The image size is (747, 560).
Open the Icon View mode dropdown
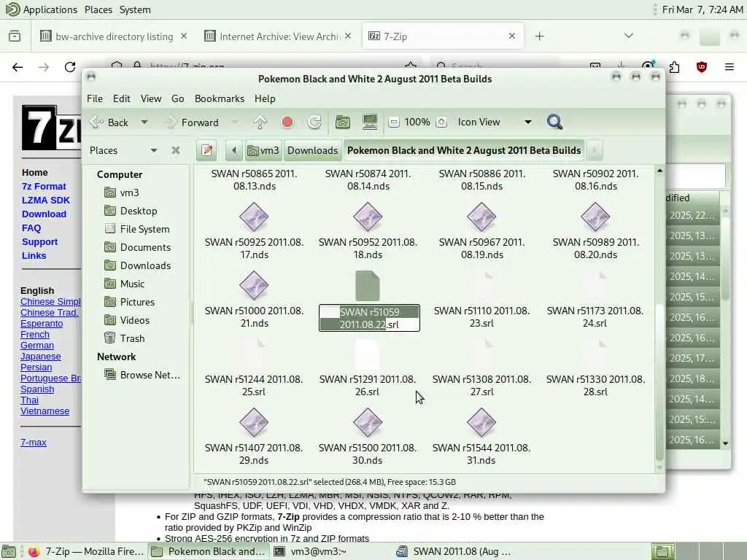coord(494,122)
